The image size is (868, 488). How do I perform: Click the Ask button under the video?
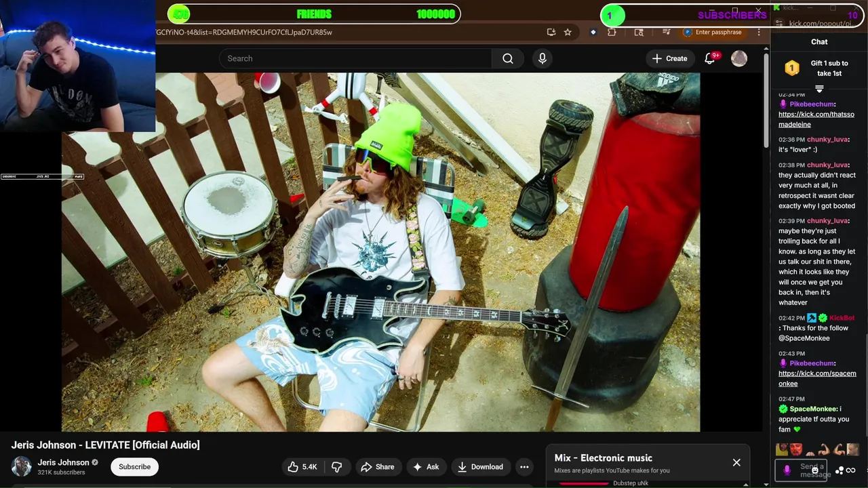426,467
